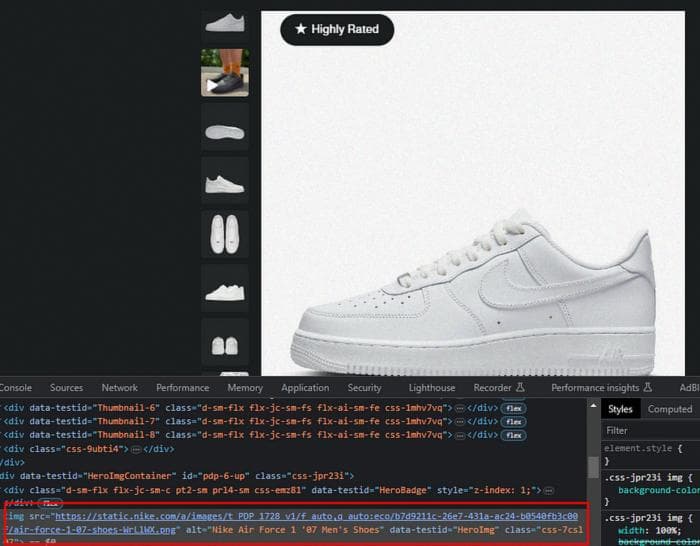Click the scrollbar thumb of the Elements panel
700x546 pixels.
click(x=593, y=467)
